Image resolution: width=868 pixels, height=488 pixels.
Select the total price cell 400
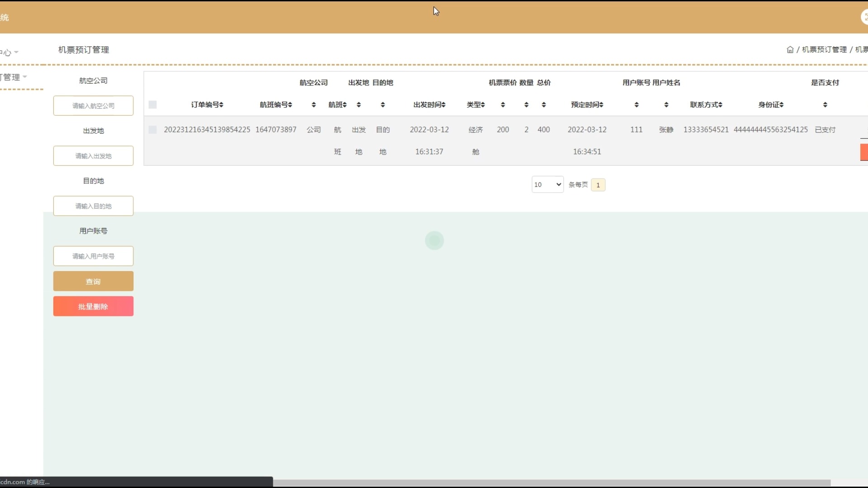[x=543, y=130]
